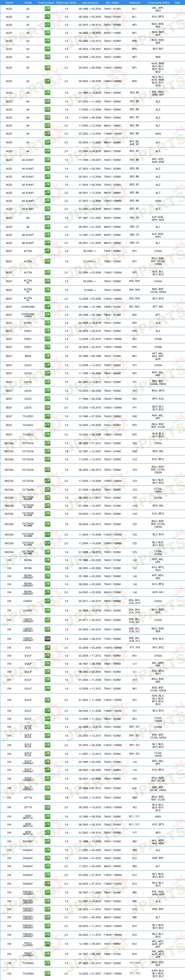Click petrol icon in Bora Variant AZH, AZJ row
Viewport: 185px width, 980px height.
pos(47,592)
